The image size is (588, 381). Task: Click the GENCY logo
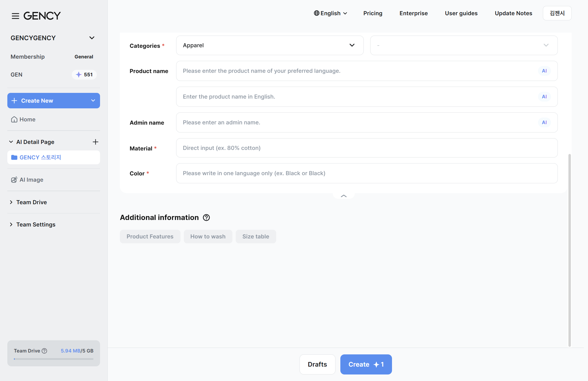click(42, 16)
